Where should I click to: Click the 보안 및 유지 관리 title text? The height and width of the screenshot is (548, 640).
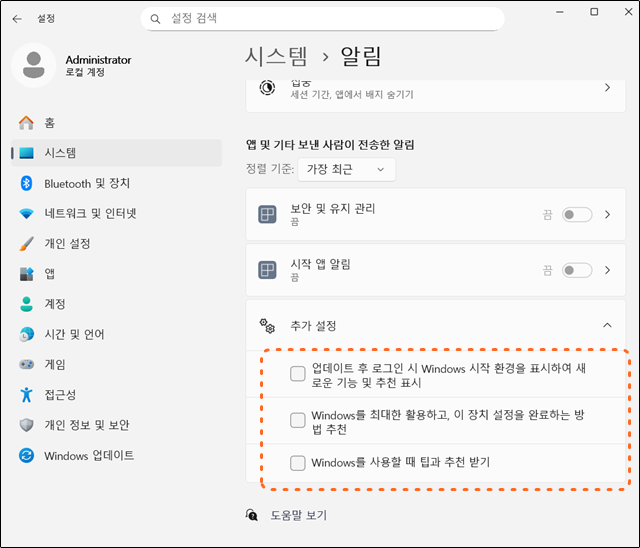(333, 209)
